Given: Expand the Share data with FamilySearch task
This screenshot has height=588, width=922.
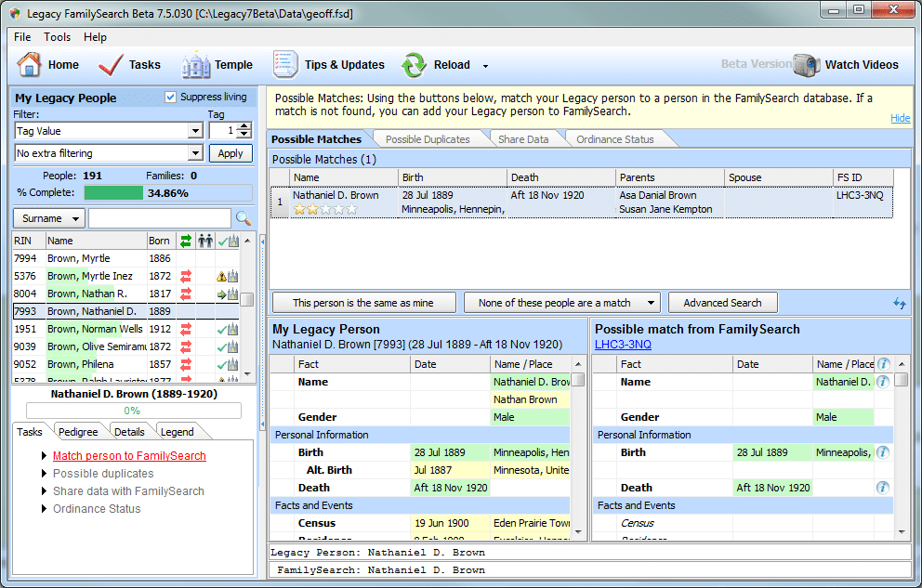Looking at the screenshot, I should click(44, 491).
